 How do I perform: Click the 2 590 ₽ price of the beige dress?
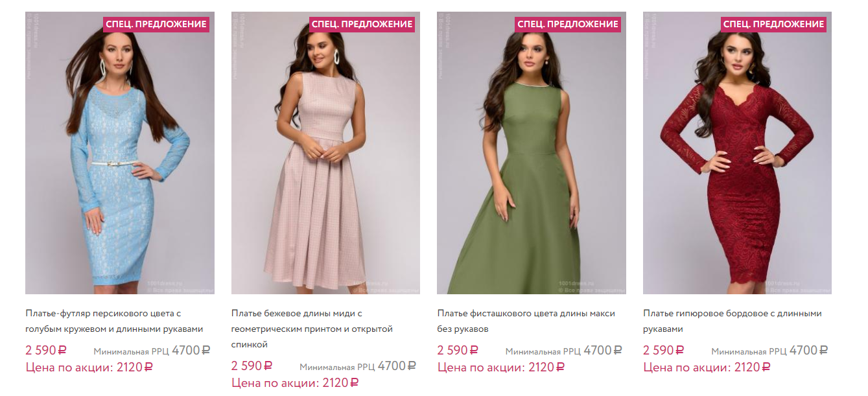click(x=252, y=366)
